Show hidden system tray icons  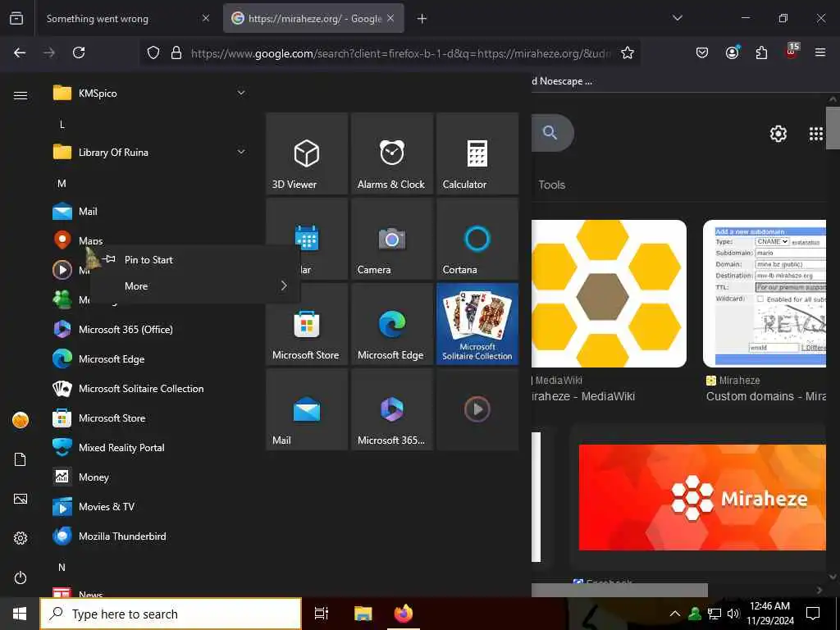pyautogui.click(x=675, y=614)
